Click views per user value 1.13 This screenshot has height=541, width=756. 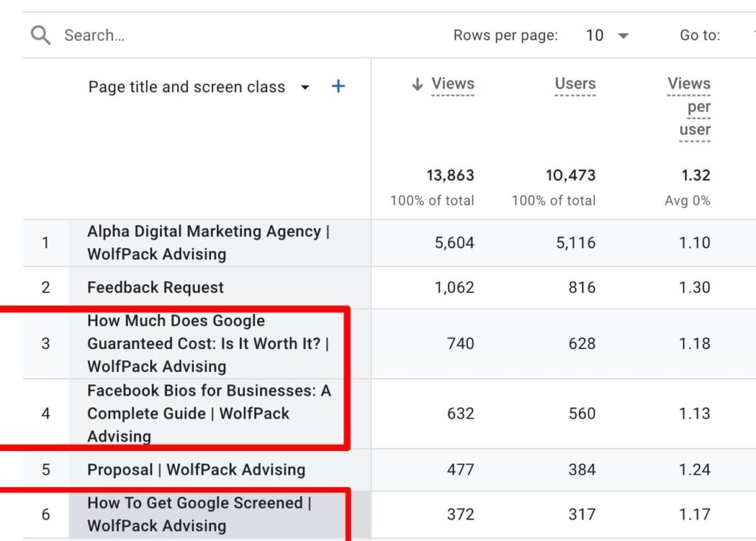click(x=695, y=413)
